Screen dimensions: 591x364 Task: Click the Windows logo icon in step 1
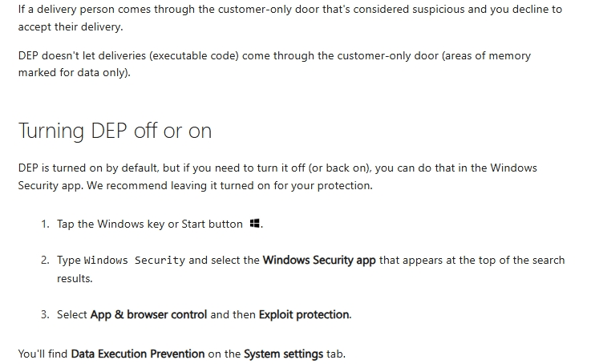tap(255, 224)
